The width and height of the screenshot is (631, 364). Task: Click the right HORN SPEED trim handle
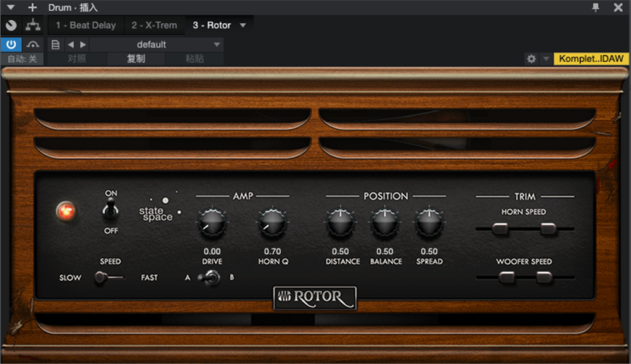pyautogui.click(x=548, y=229)
